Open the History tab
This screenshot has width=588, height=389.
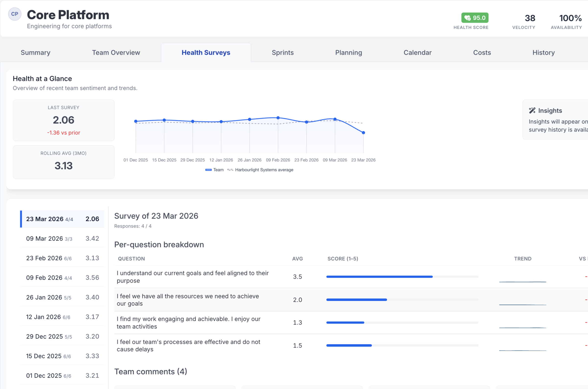tap(543, 52)
